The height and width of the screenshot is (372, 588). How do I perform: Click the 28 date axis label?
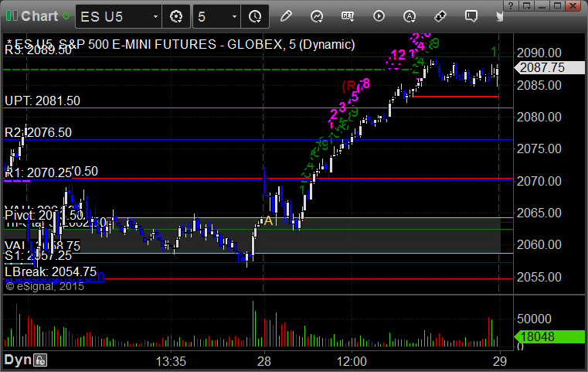264,361
